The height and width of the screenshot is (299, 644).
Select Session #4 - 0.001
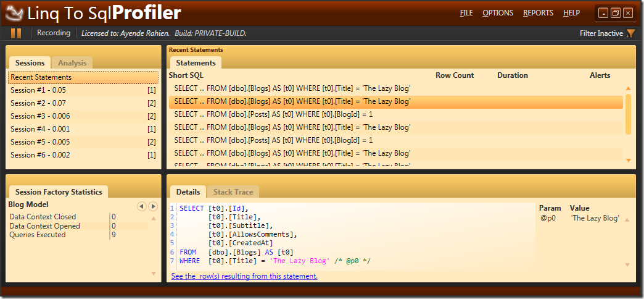[x=83, y=129]
